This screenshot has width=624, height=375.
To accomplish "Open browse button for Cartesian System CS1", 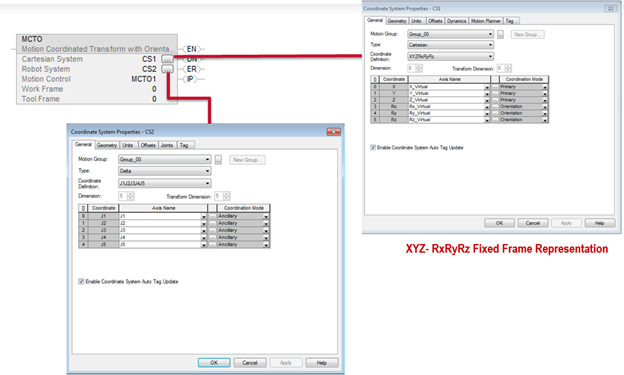I will click(168, 59).
